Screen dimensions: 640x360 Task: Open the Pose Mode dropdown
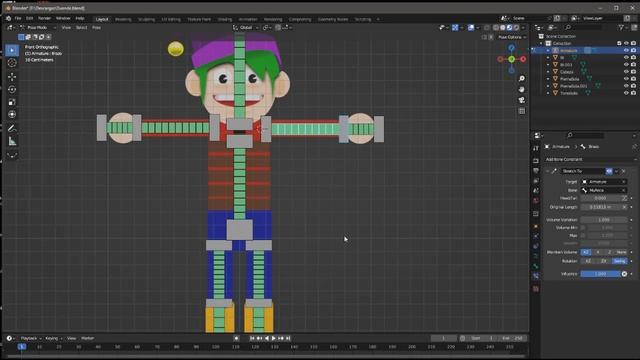coord(38,27)
